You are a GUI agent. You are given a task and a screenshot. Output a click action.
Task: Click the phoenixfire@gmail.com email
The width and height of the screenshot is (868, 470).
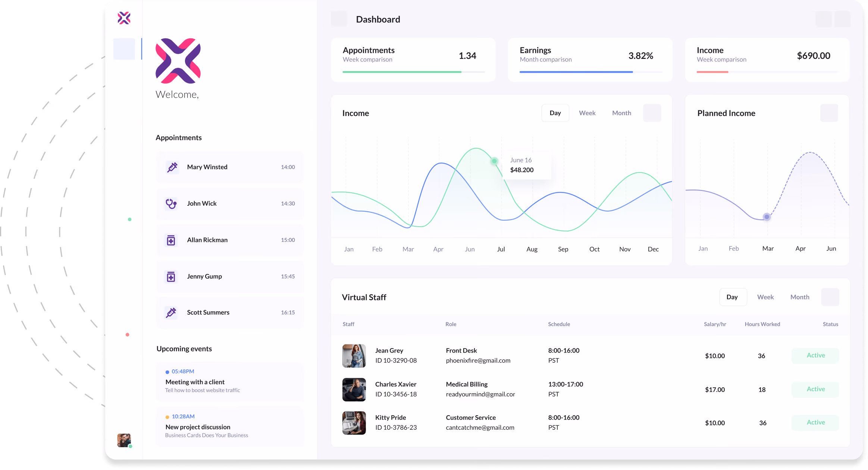coord(478,360)
